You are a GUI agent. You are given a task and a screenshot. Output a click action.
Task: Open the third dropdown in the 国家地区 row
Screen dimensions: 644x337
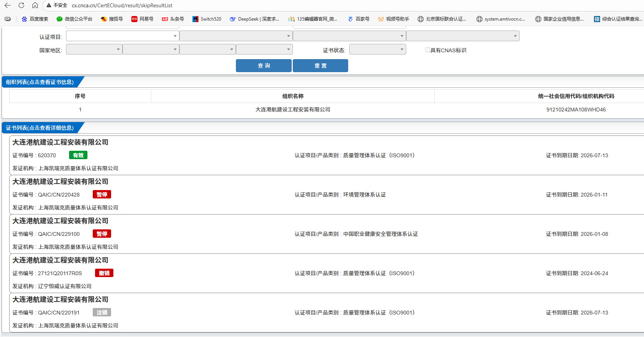click(207, 50)
